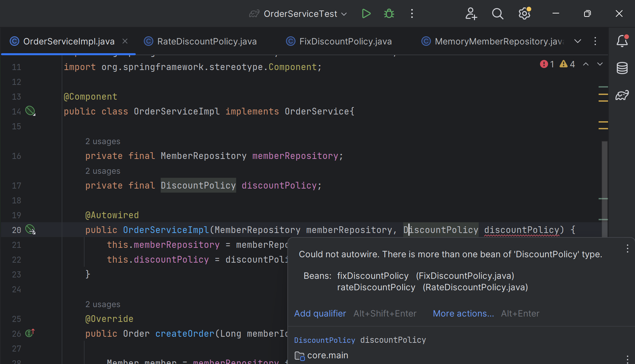635x364 pixels.
Task: Click the Add qualifier quick fix link
Action: coord(320,313)
